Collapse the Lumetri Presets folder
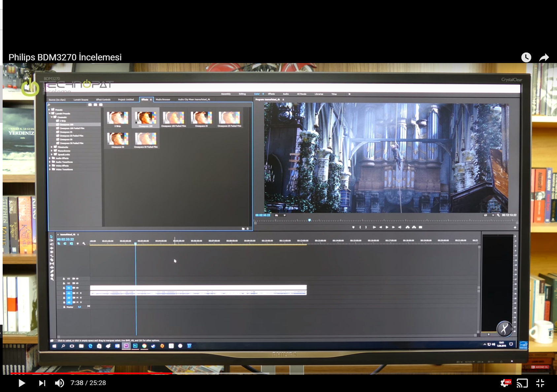The height and width of the screenshot is (392, 557). pyautogui.click(x=49, y=114)
